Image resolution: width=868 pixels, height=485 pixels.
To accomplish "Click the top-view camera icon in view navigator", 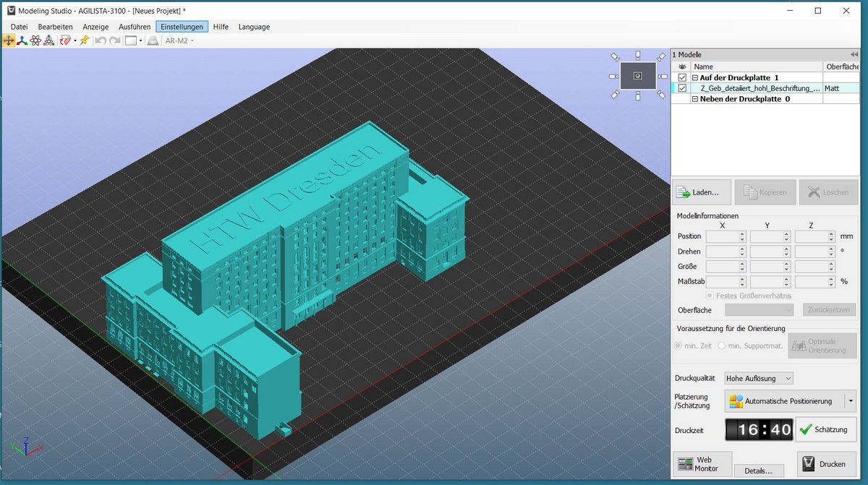I will point(637,55).
